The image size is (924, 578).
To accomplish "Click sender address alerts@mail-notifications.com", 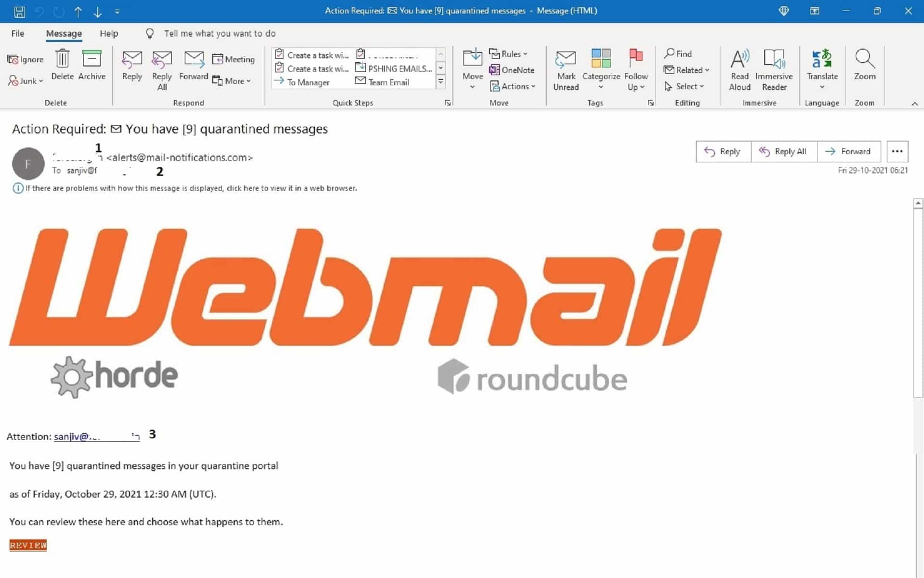I will [180, 158].
